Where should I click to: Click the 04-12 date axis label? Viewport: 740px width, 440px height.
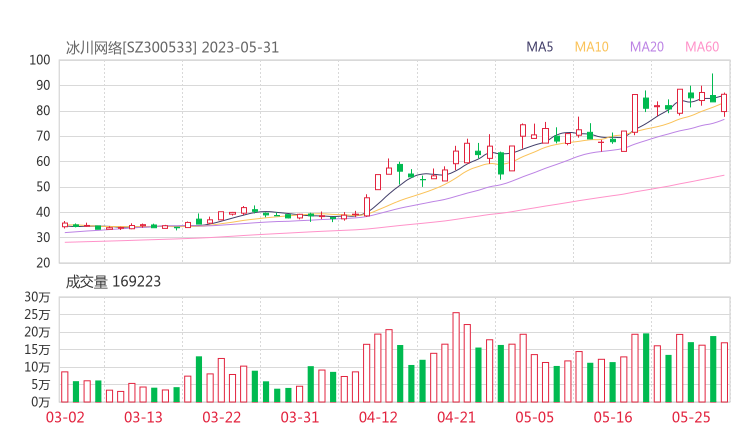pyautogui.click(x=378, y=417)
